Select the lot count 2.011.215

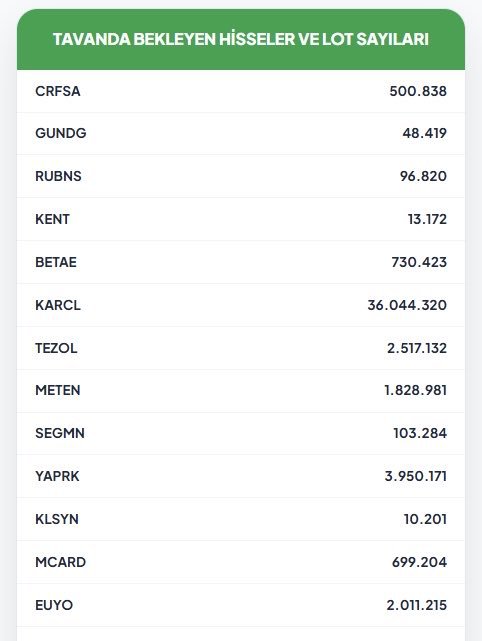416,605
